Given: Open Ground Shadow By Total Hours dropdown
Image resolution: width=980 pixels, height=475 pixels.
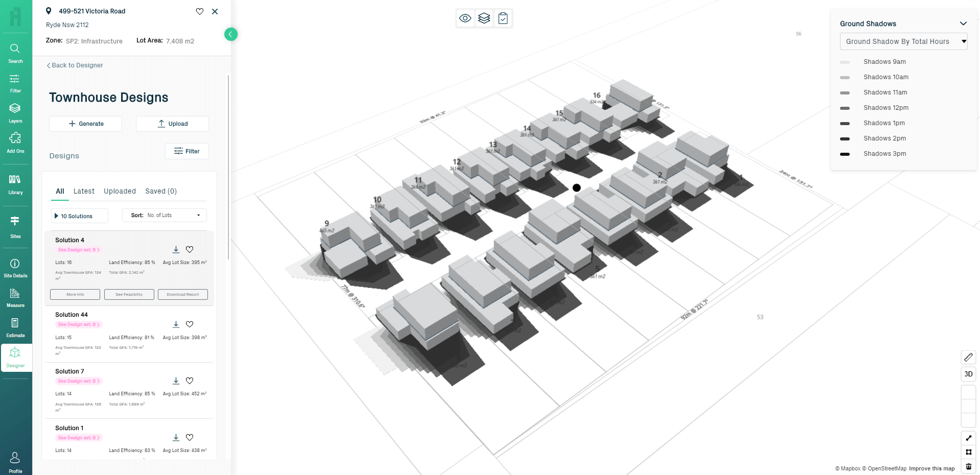Looking at the screenshot, I should pyautogui.click(x=903, y=41).
